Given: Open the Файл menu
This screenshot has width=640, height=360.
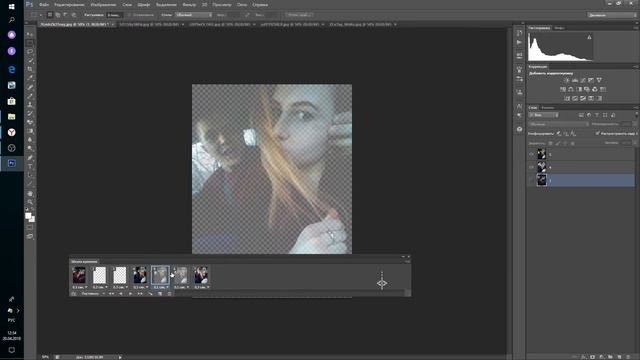Looking at the screenshot, I should point(44,4).
